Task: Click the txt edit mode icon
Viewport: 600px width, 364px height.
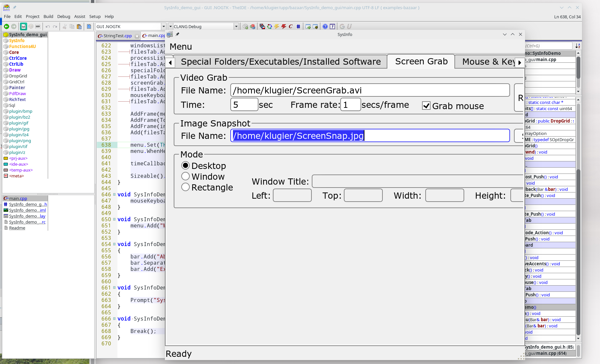Action: coord(23,26)
